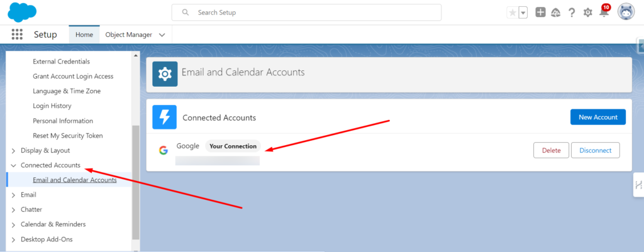
Task: Click the Salesforce cloud logo
Action: pyautogui.click(x=23, y=12)
